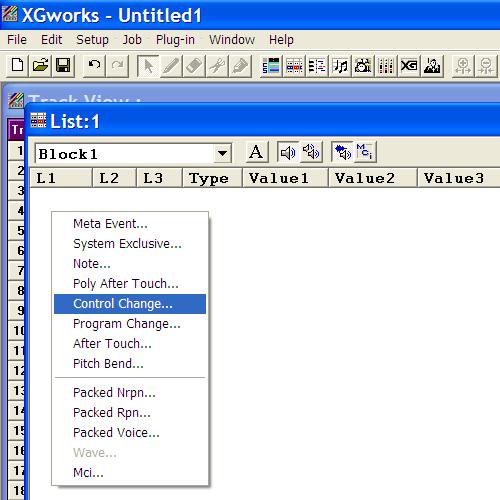Click the horizontal zoom in icon
The height and width of the screenshot is (500, 500).
[463, 65]
